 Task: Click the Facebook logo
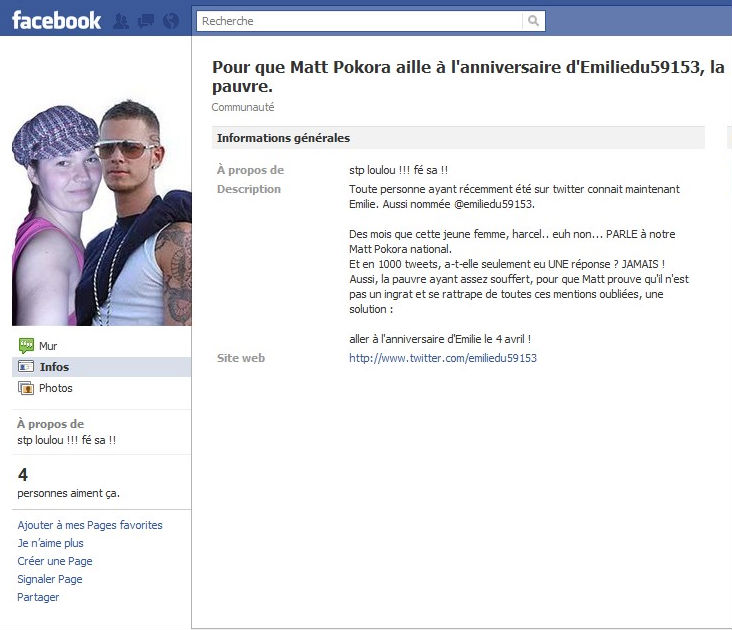pyautogui.click(x=56, y=21)
